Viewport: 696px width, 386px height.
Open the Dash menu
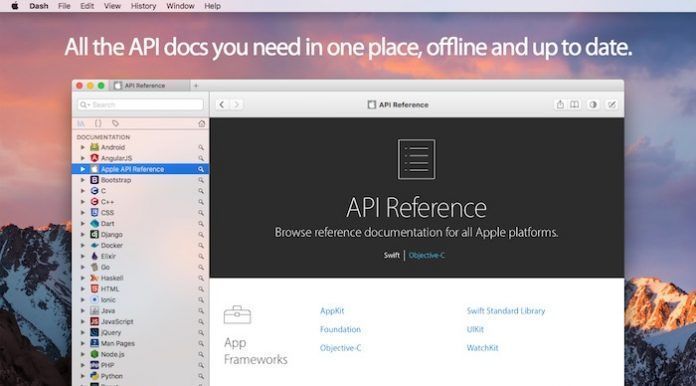point(39,6)
